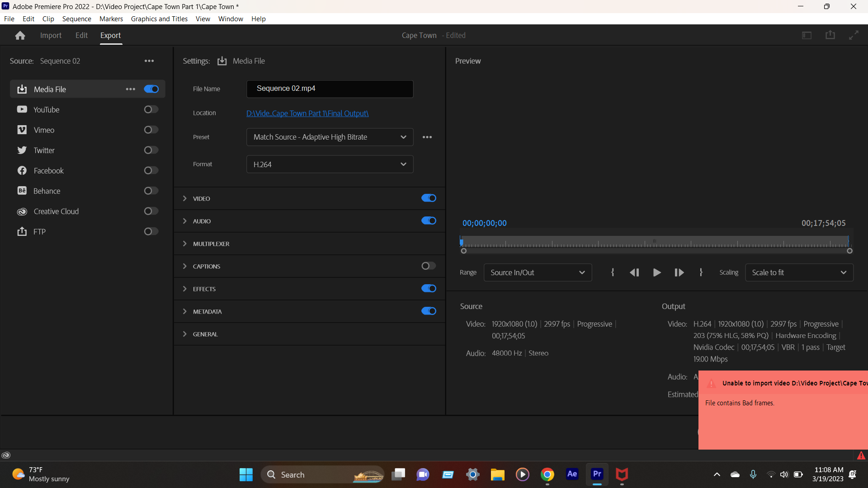Image resolution: width=868 pixels, height=488 pixels.
Task: Click inside the File Name field
Action: (330, 89)
